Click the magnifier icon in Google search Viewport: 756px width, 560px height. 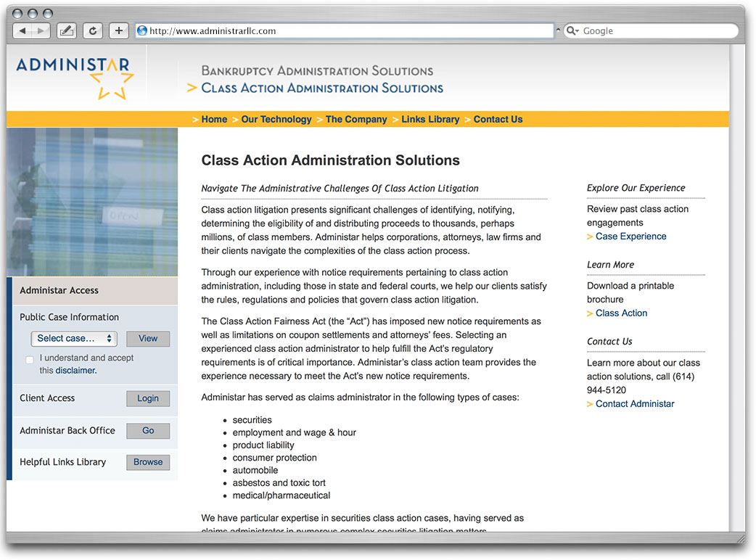click(572, 31)
